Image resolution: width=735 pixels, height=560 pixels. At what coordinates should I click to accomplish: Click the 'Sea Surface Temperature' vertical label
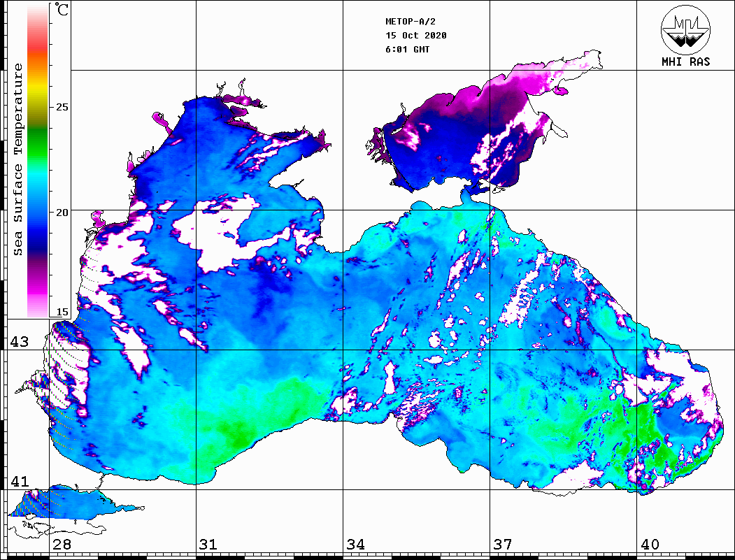[17, 159]
